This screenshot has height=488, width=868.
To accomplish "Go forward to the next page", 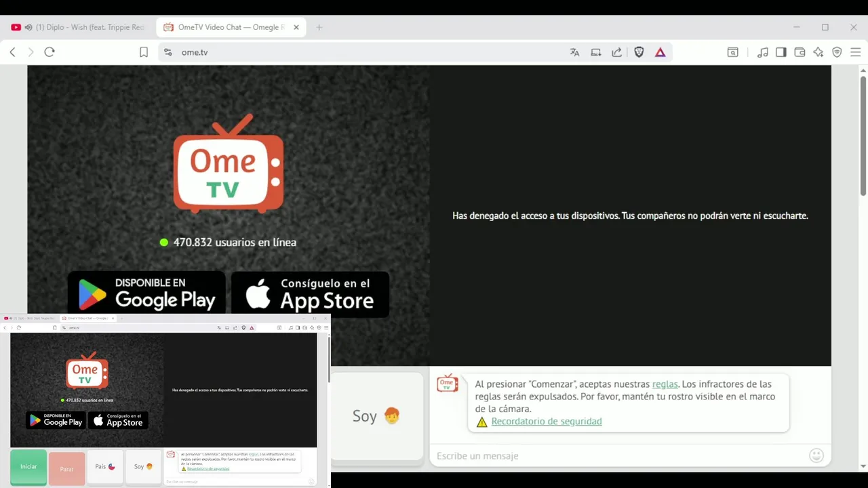I will [x=31, y=52].
